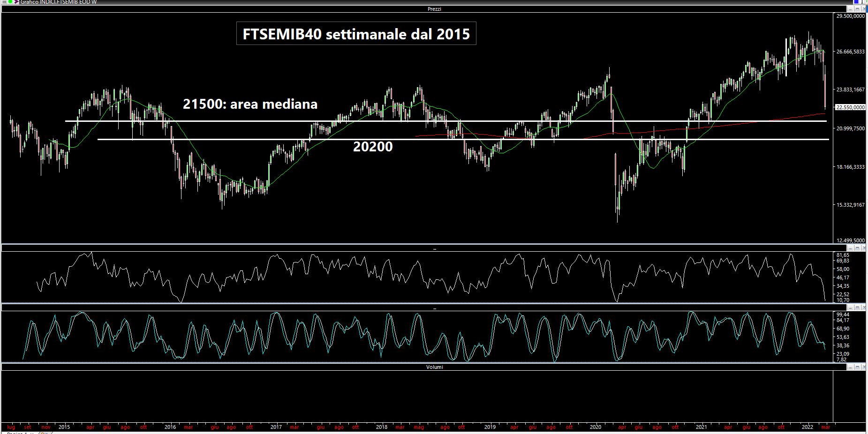Click the 2018 label on time axis
Screen dimensions: 868x434
point(382,427)
